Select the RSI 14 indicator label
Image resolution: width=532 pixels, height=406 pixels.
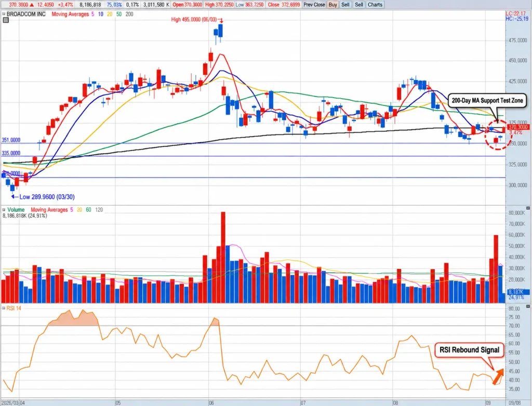14,308
